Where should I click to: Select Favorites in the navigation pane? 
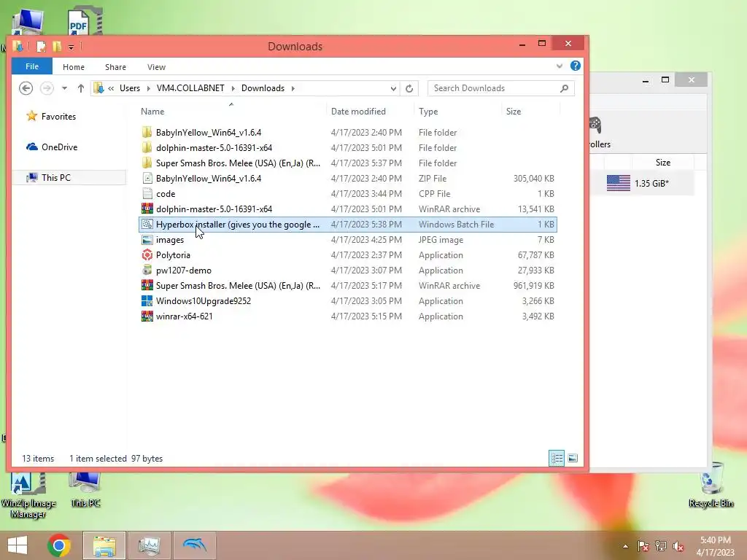pos(58,116)
